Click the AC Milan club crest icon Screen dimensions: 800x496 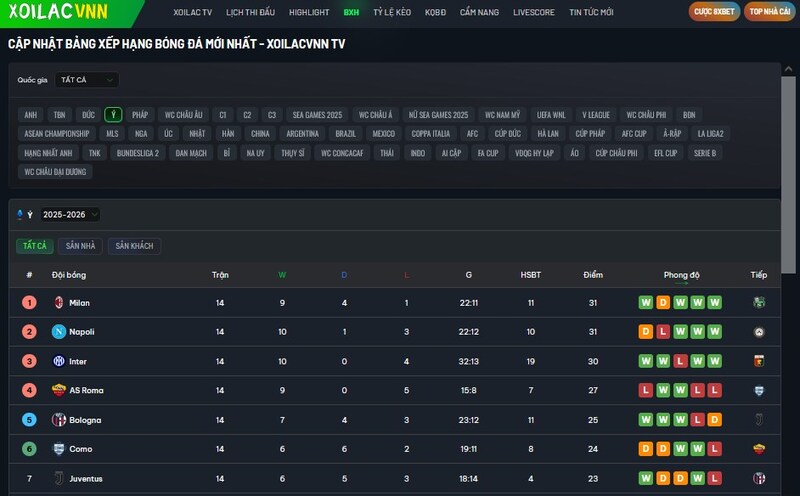coord(58,302)
